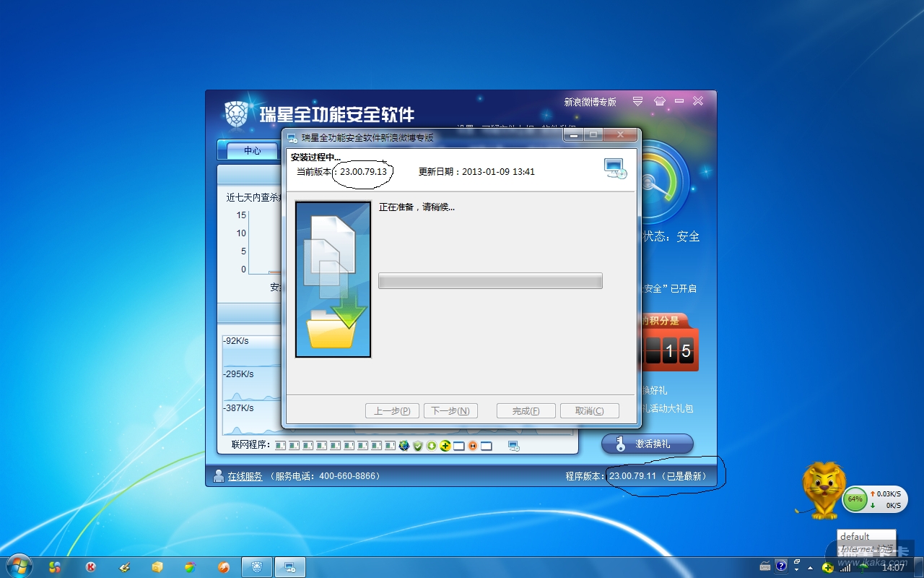Click the network signal bars tray icon

(845, 567)
